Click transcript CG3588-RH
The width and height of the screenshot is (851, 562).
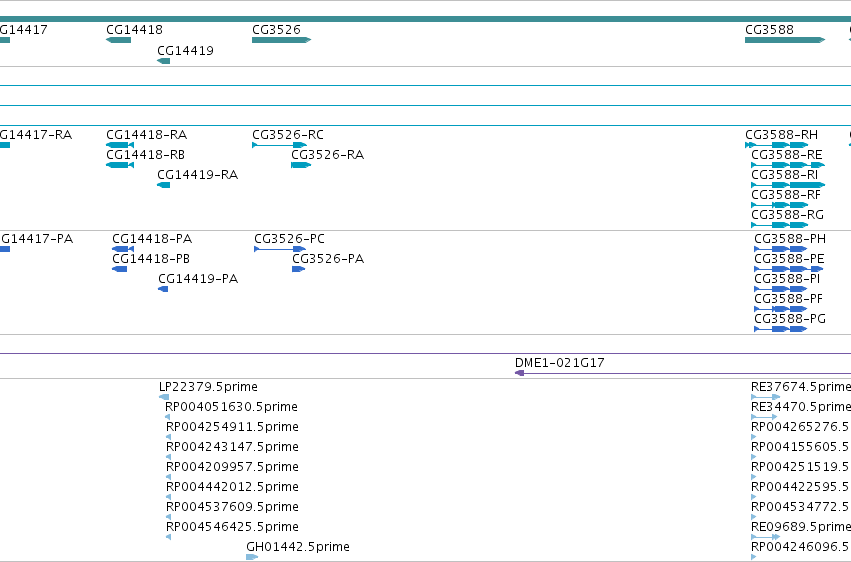point(777,145)
